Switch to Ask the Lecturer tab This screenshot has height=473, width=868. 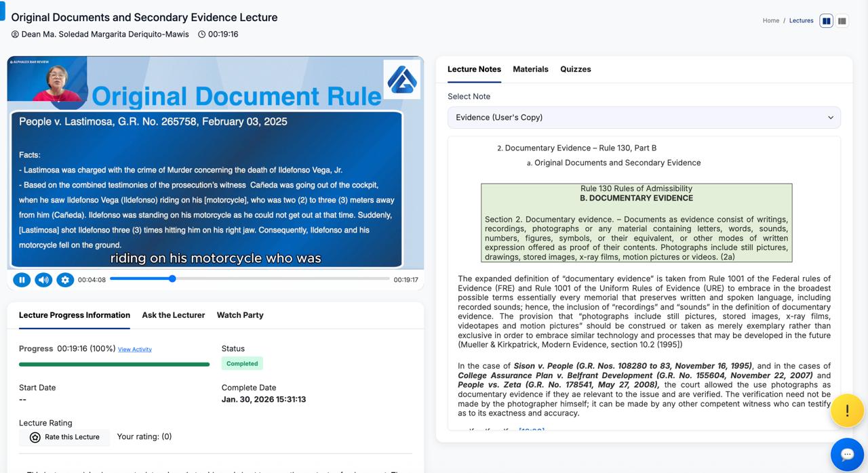173,315
